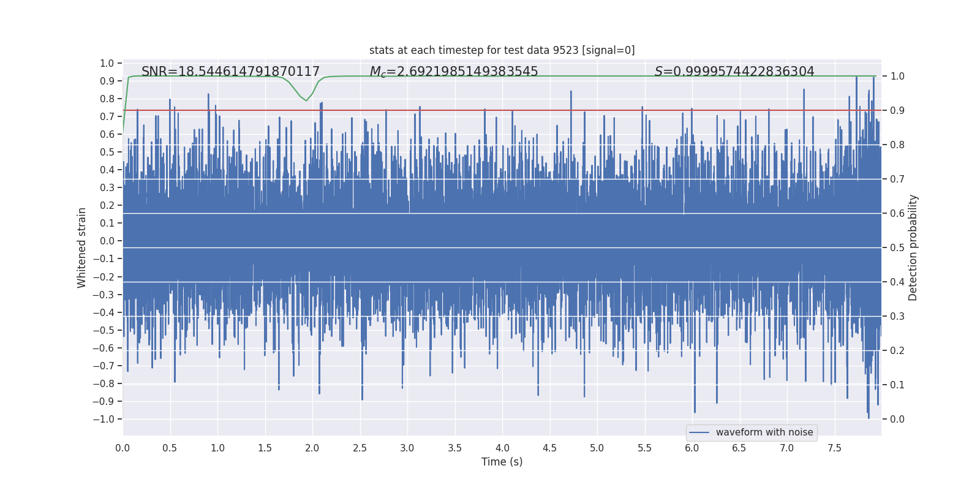Click the left y-axis tick label −1.0
The height and width of the screenshot is (490, 980).
[104, 419]
